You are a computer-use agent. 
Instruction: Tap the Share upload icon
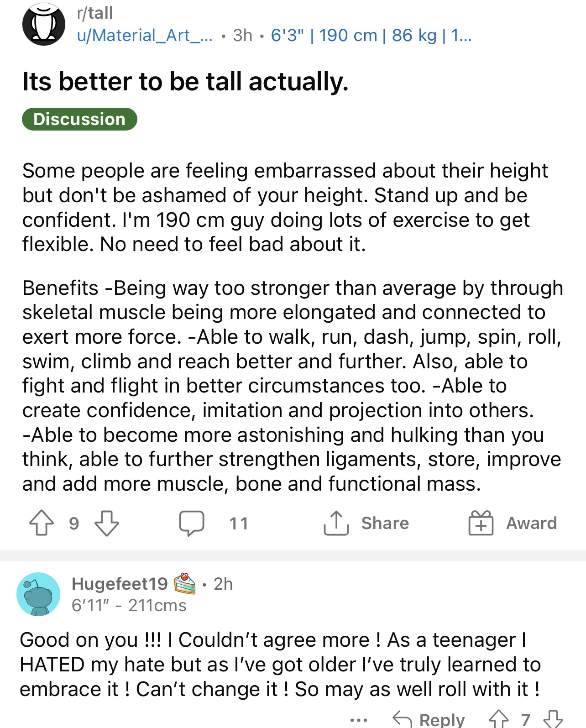point(336,523)
